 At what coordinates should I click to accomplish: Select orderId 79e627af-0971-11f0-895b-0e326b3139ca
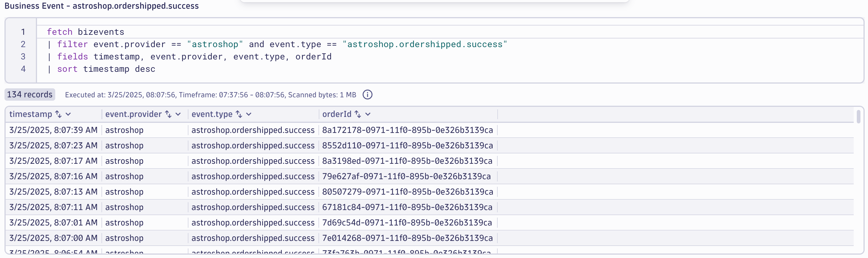click(406, 176)
